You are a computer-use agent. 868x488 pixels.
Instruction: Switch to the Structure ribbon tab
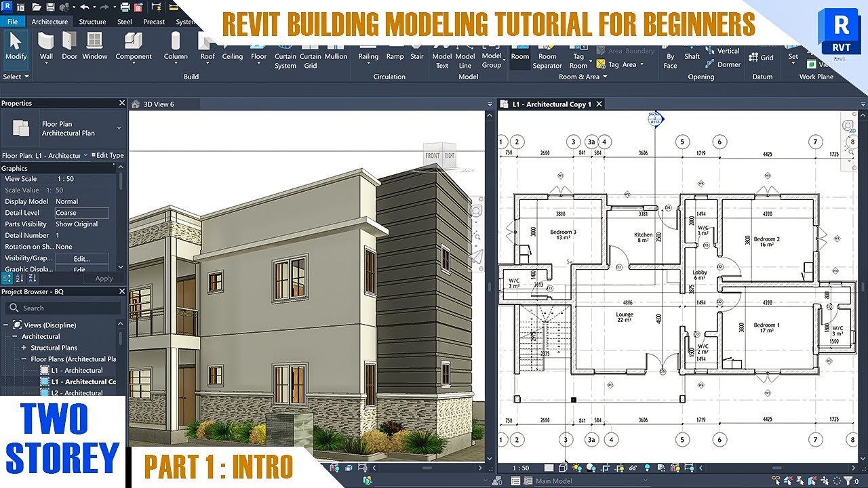[x=92, y=21]
